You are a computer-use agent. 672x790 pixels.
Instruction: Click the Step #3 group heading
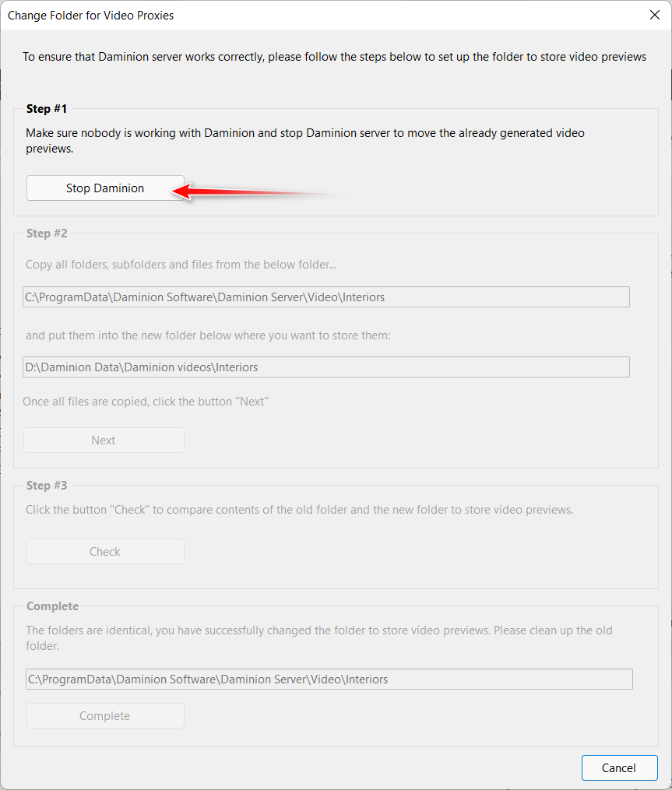click(47, 485)
